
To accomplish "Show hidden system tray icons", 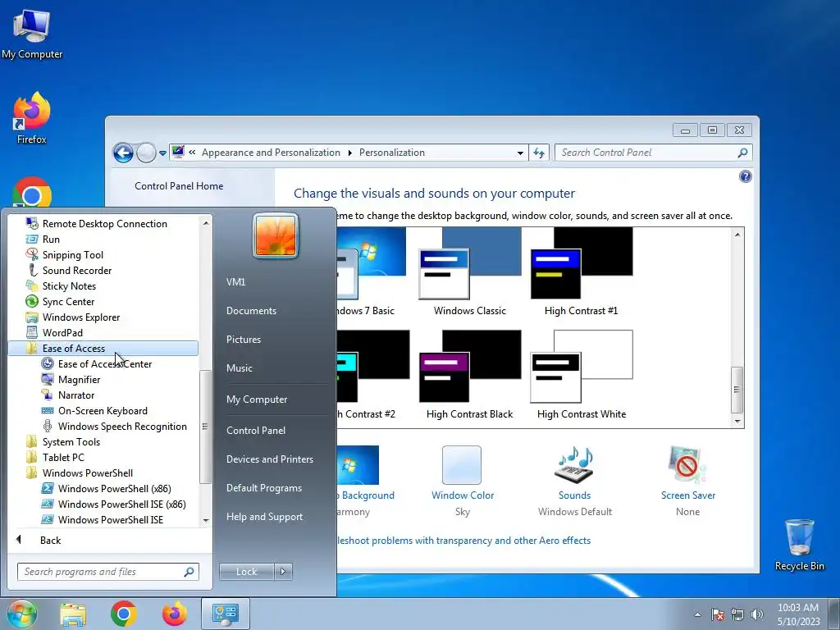I will pyautogui.click(x=697, y=614).
